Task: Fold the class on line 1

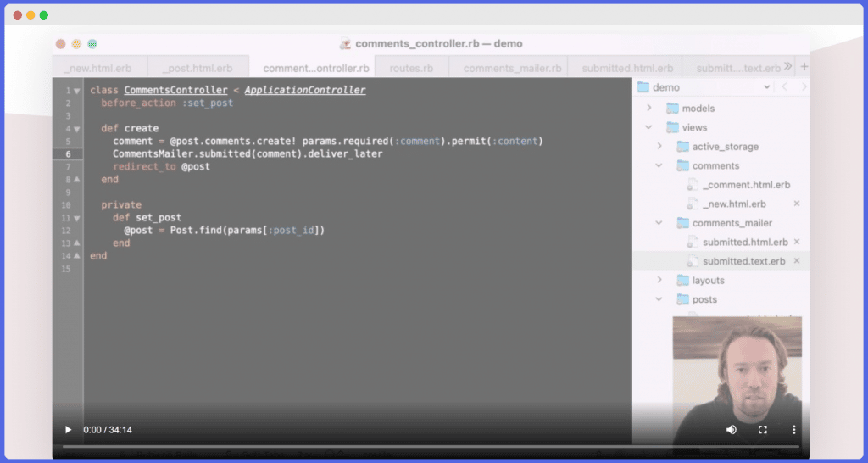Action: pos(77,91)
